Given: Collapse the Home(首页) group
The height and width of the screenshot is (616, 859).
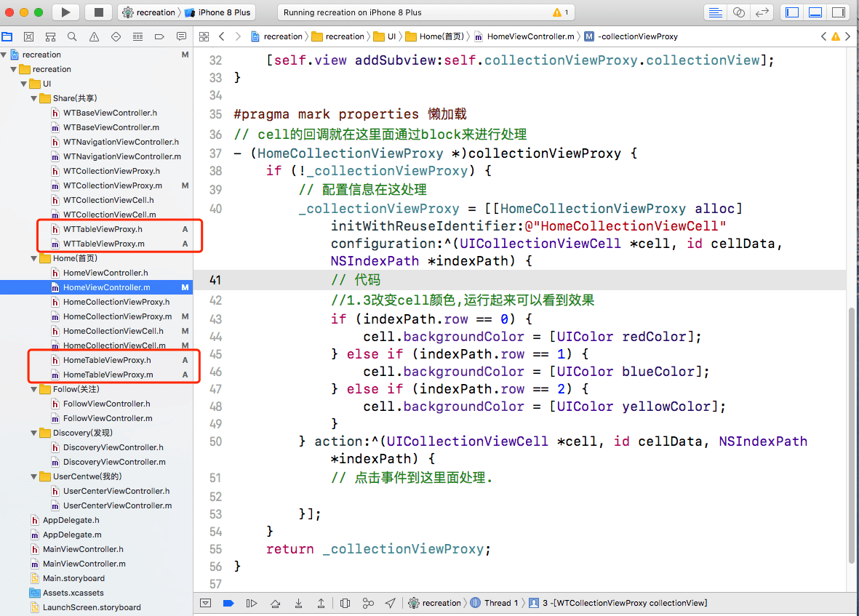Looking at the screenshot, I should (x=34, y=258).
